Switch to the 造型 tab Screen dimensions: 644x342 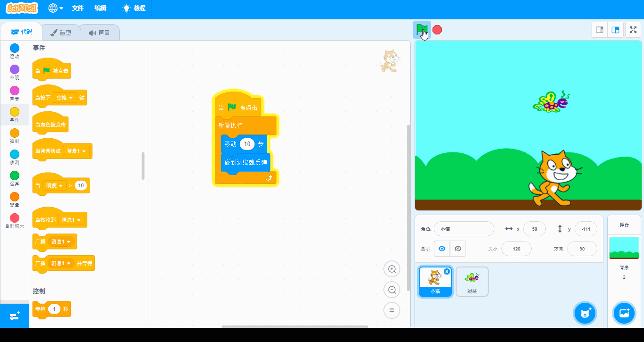[61, 33]
